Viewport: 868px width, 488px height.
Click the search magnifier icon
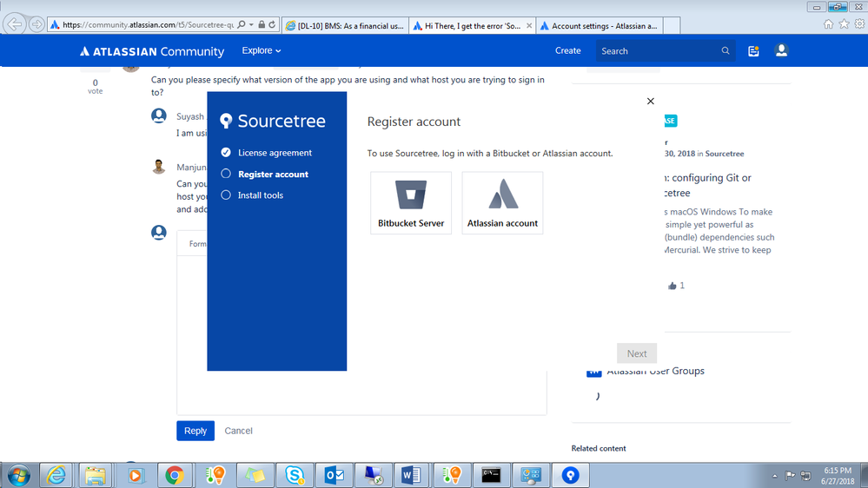(x=726, y=51)
